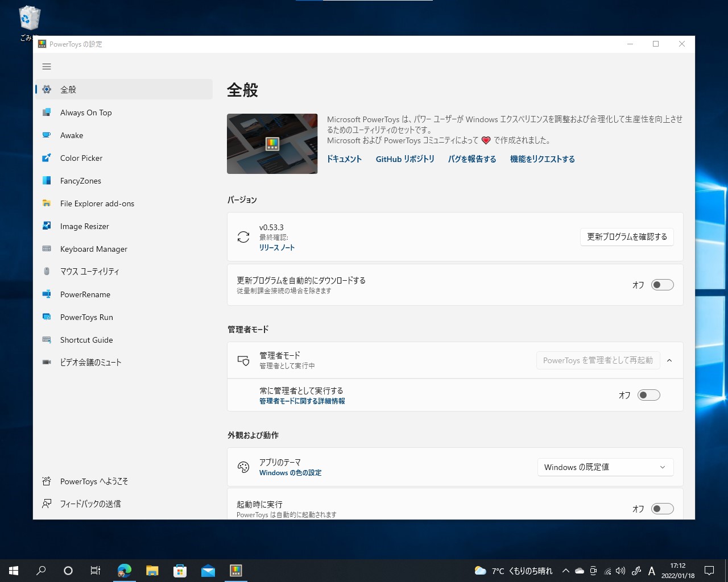
Task: Toggle the 起動時に実行 switch
Action: [663, 509]
